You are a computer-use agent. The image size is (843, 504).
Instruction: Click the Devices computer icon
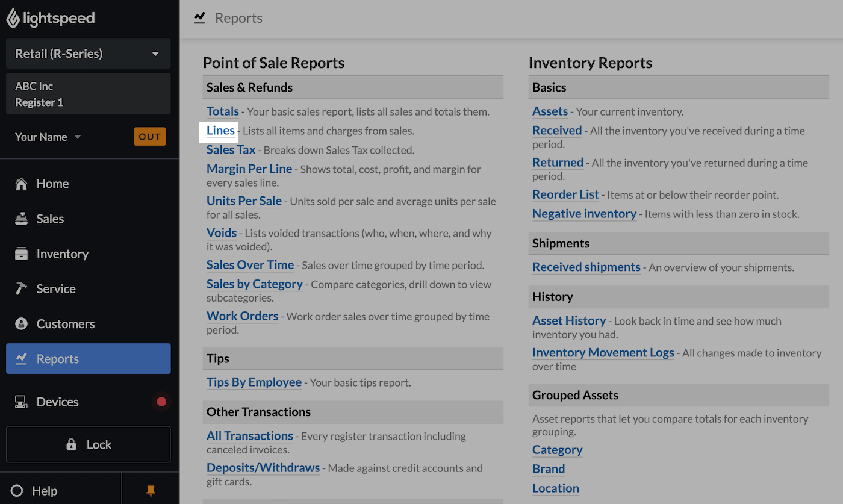21,402
